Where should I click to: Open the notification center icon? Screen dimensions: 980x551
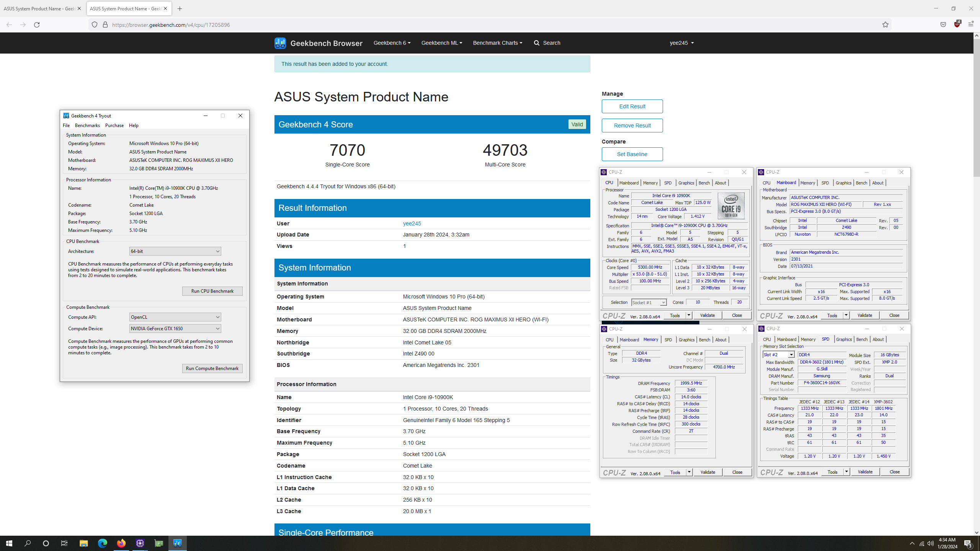pyautogui.click(x=968, y=543)
